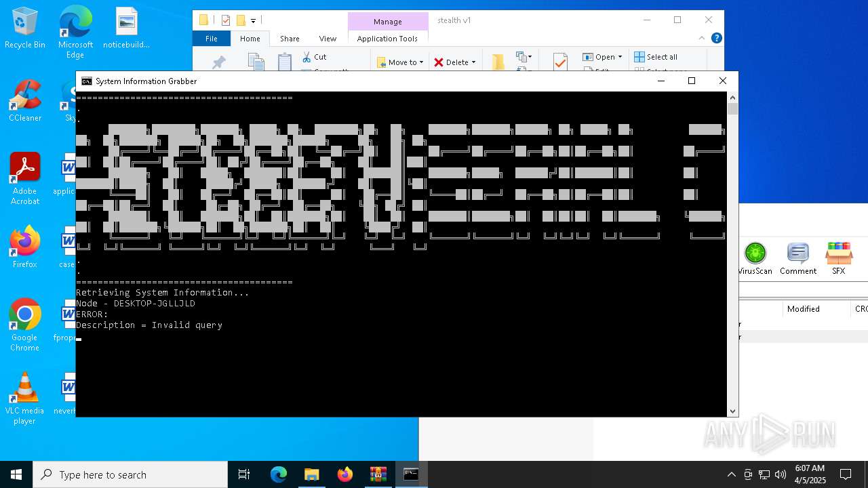Click the New folder icon in Explorer ribbon
868x488 pixels.
[498, 62]
